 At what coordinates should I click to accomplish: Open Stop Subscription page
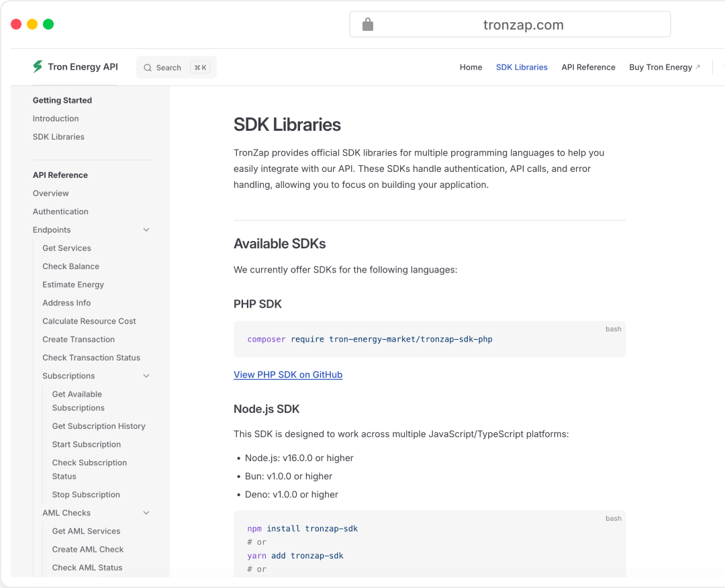tap(86, 494)
